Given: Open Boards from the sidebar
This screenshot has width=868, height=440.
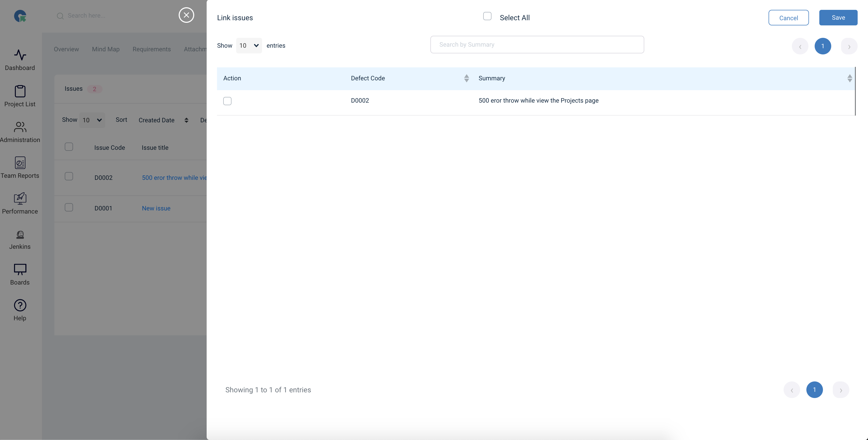Looking at the screenshot, I should 20,274.
